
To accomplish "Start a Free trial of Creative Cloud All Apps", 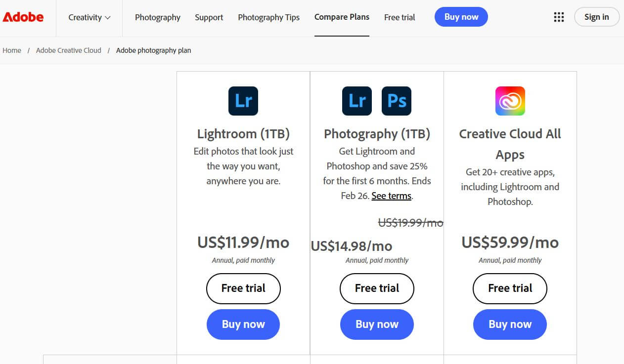I will pyautogui.click(x=509, y=288).
